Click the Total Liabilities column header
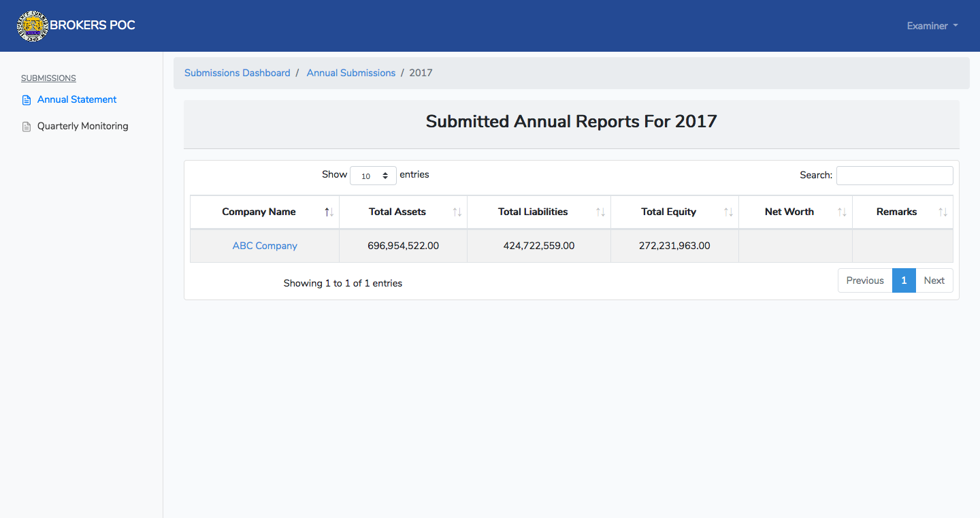The image size is (980, 518). coord(539,212)
